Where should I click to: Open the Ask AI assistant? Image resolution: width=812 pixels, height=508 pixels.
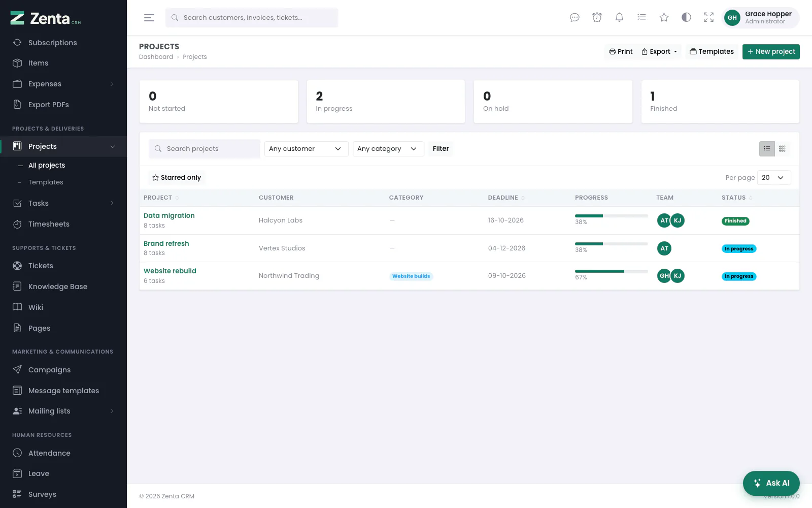point(771,483)
